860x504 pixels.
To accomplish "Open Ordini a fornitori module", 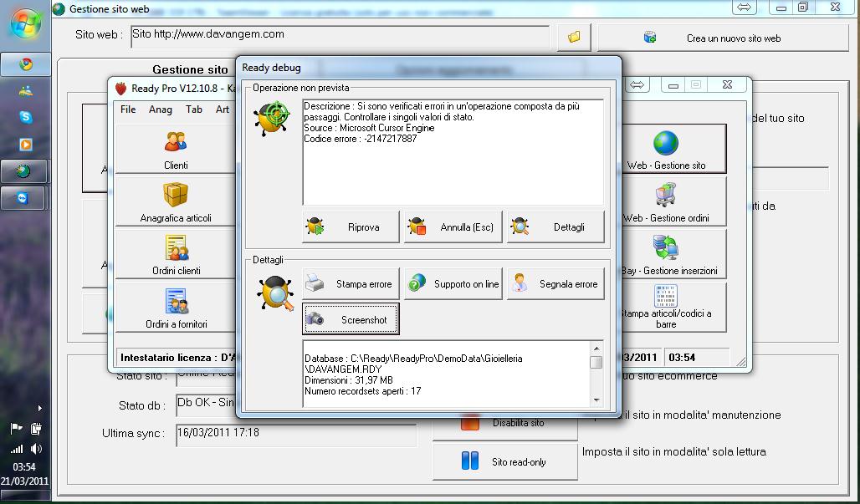I will coord(176,308).
